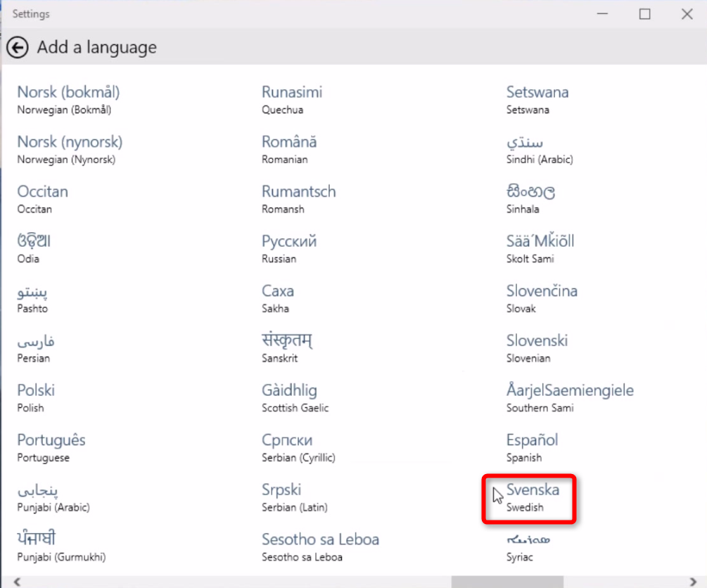Select Português (Portuguese)

pos(51,448)
